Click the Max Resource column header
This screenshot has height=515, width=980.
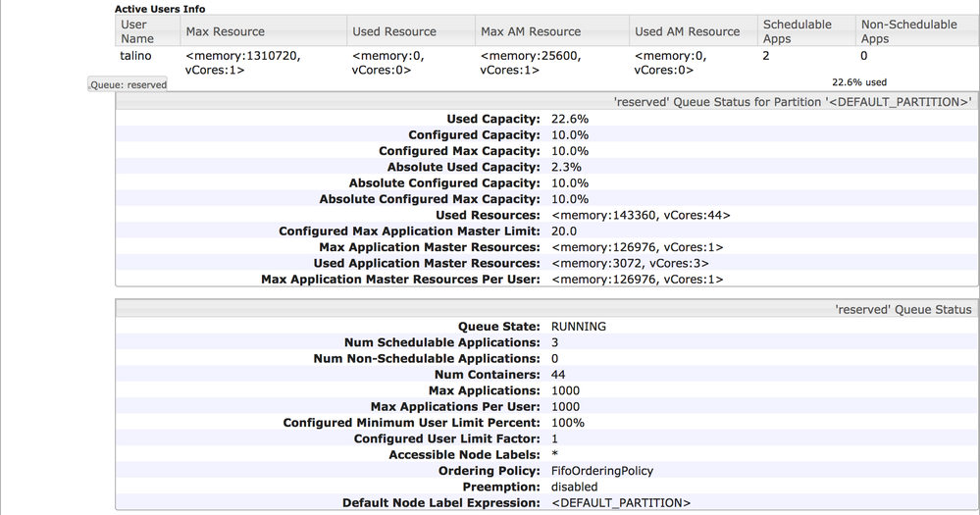pyautogui.click(x=225, y=31)
